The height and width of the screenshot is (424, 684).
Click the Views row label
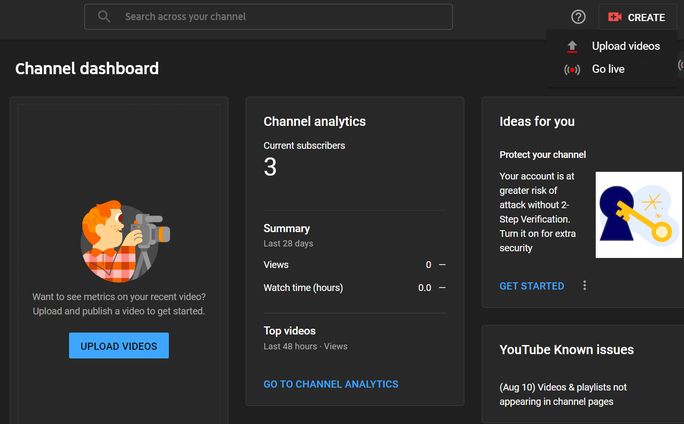(x=276, y=265)
